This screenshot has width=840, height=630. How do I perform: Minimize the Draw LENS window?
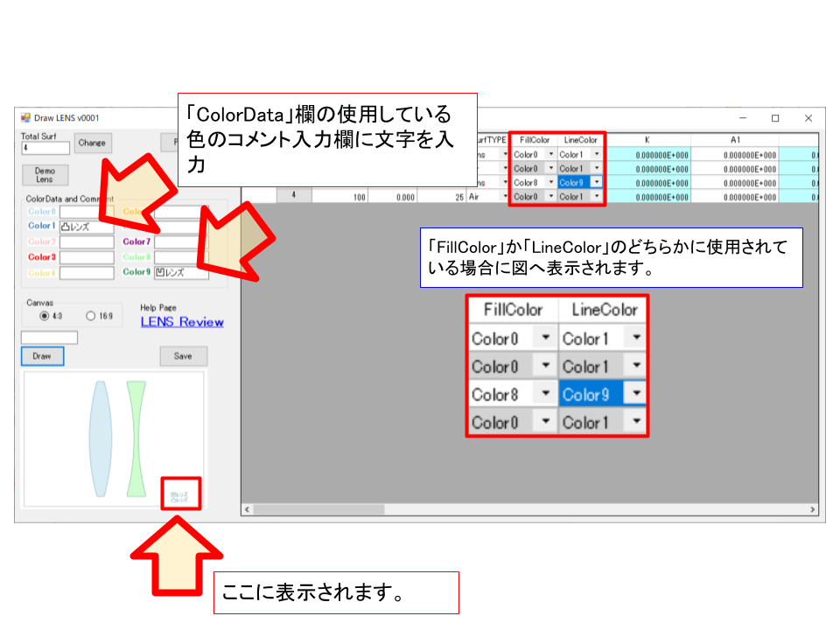(x=743, y=118)
